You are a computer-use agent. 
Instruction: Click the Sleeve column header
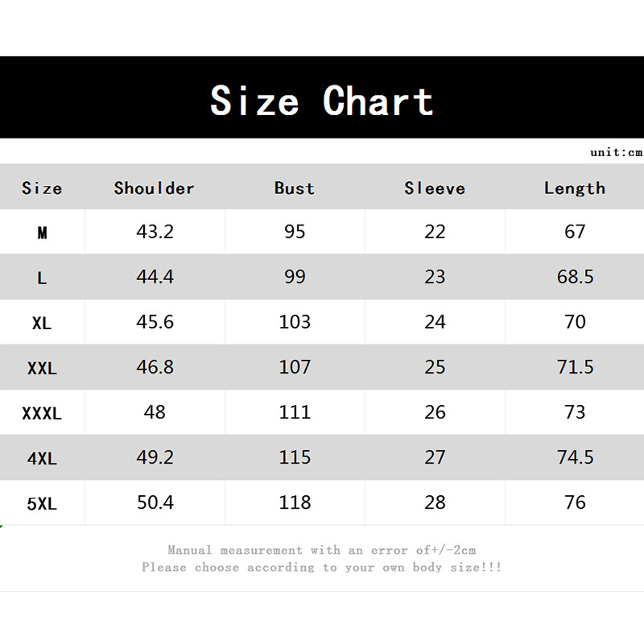pos(435,188)
